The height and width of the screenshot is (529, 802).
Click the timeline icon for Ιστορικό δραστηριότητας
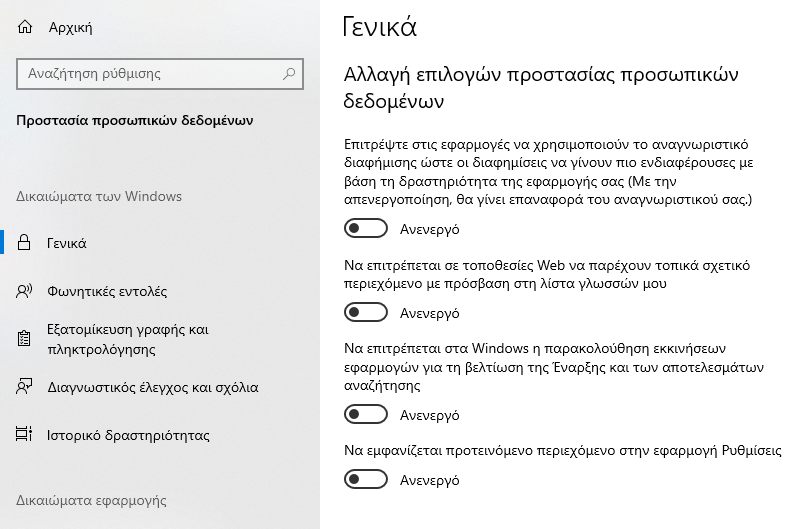pos(24,434)
